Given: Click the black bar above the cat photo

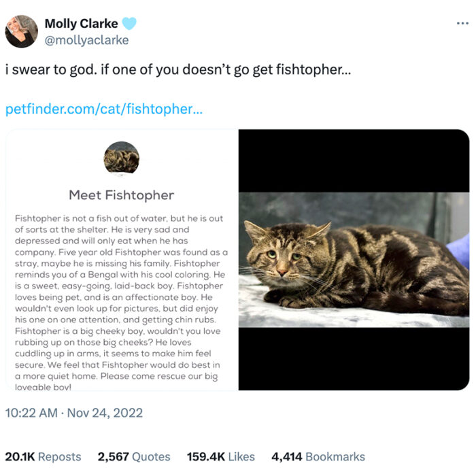Looking at the screenshot, I should coord(354,160).
